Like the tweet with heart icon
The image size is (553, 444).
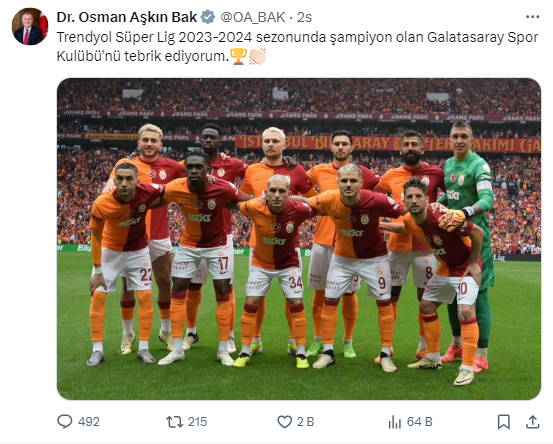(x=284, y=422)
